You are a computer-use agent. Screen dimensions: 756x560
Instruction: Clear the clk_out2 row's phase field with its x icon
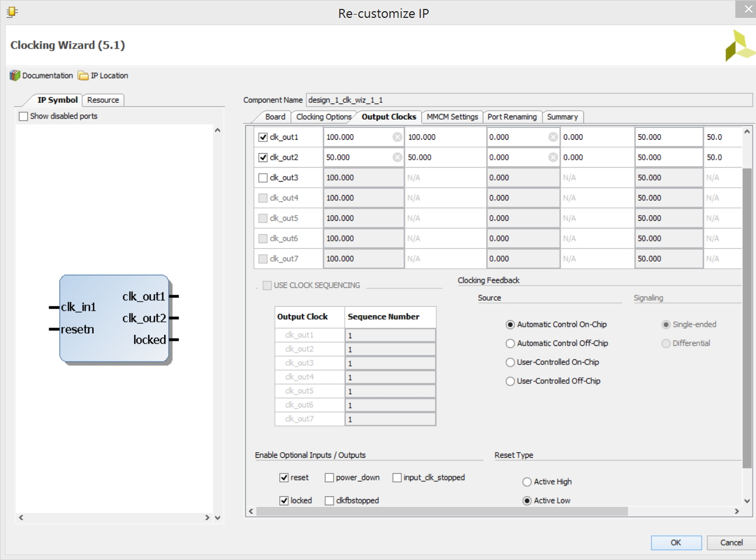553,157
